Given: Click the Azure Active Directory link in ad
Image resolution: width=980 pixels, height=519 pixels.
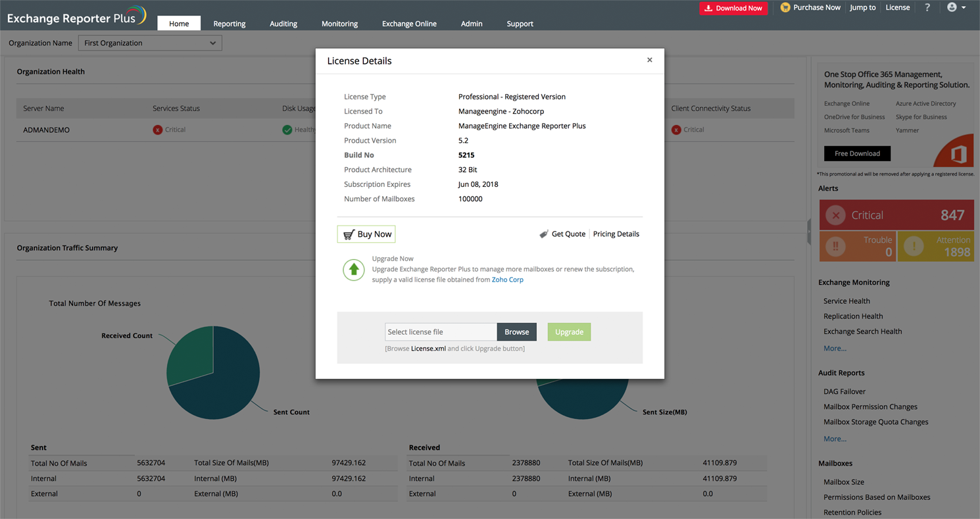Looking at the screenshot, I should [926, 103].
